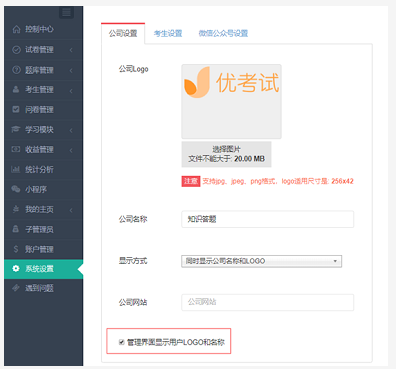
Task: Select 系统设置 in sidebar
Action: tap(44, 269)
